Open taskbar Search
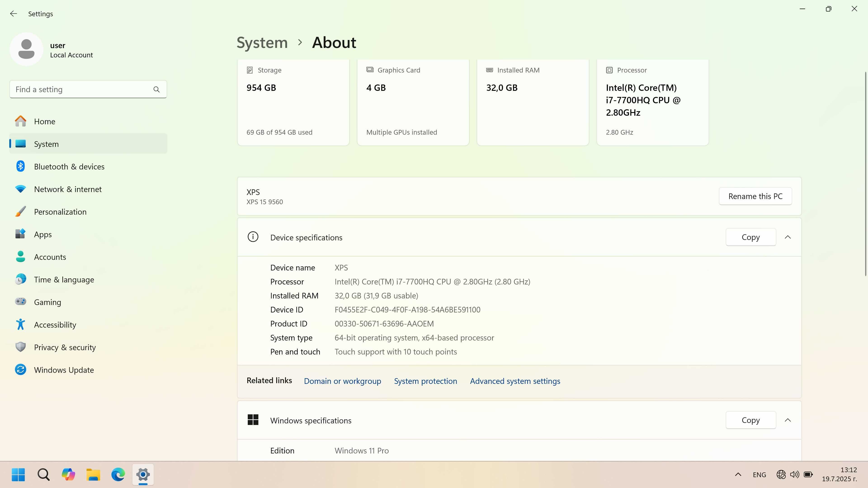The image size is (868, 488). 43,474
